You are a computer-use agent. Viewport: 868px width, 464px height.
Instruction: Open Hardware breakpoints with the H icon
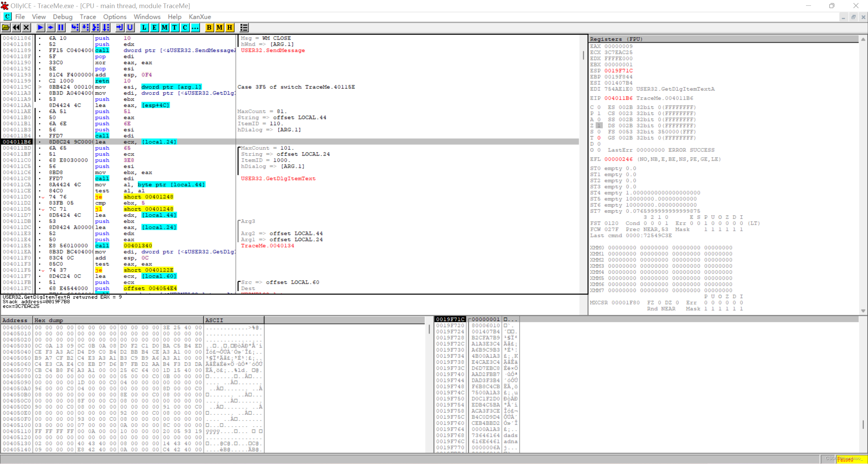(230, 27)
